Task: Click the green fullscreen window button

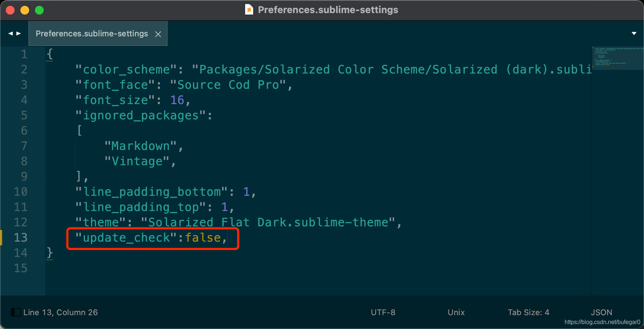Action: (39, 10)
